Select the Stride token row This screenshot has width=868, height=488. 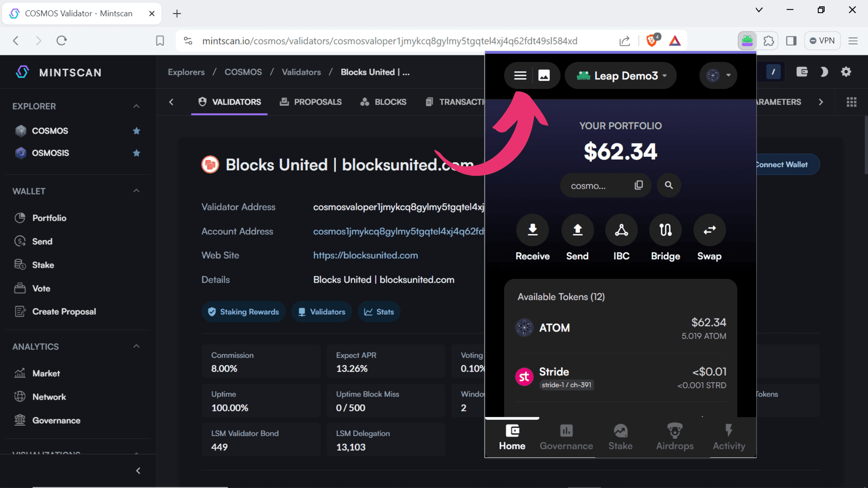click(621, 377)
